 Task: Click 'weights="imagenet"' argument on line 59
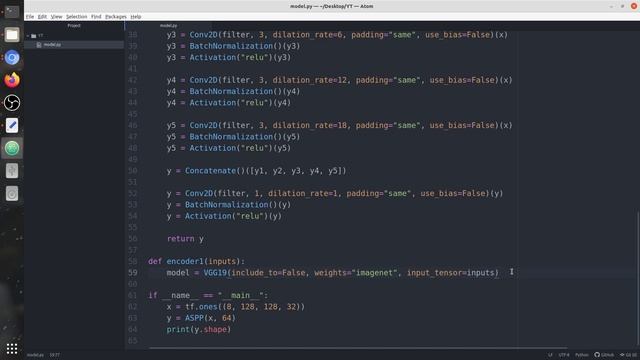pos(356,273)
